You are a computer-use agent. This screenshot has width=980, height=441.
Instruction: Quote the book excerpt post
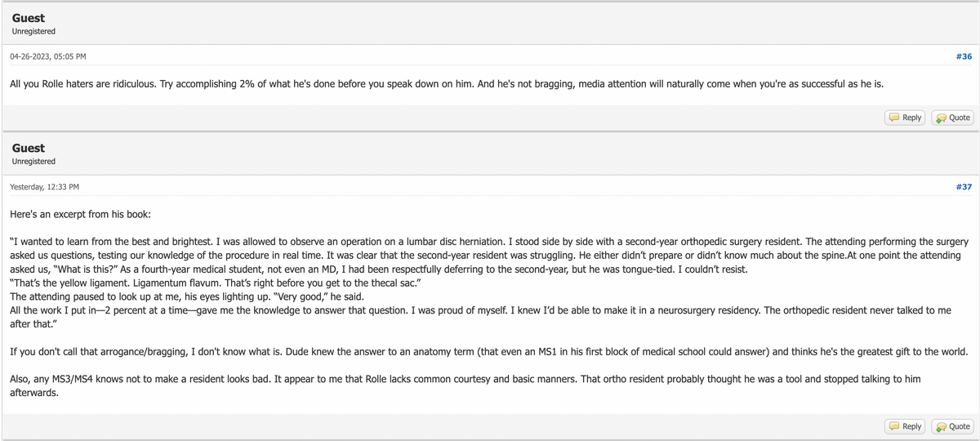pos(953,426)
